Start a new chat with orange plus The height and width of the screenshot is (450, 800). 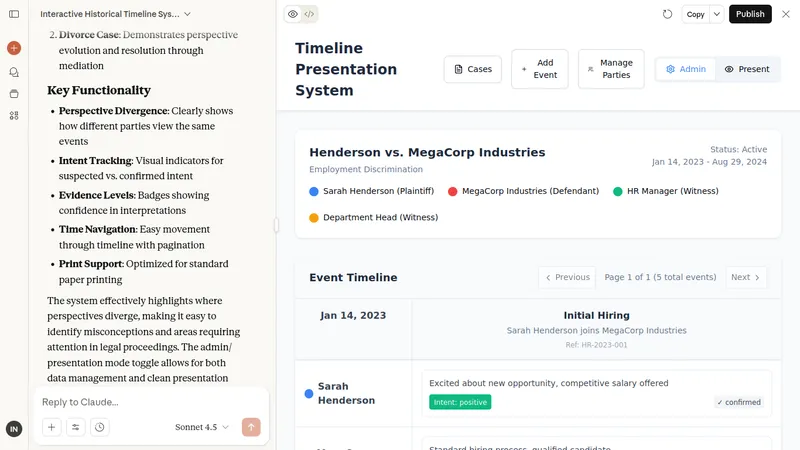[x=14, y=48]
